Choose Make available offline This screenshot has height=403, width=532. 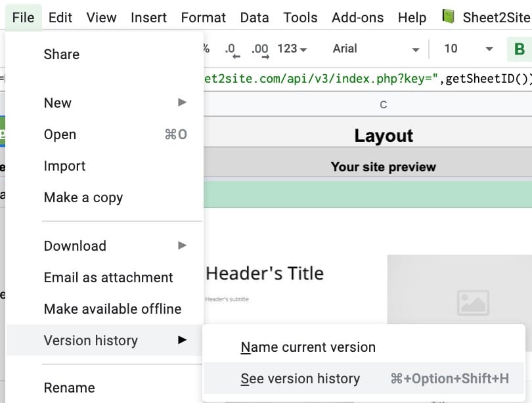tap(112, 308)
